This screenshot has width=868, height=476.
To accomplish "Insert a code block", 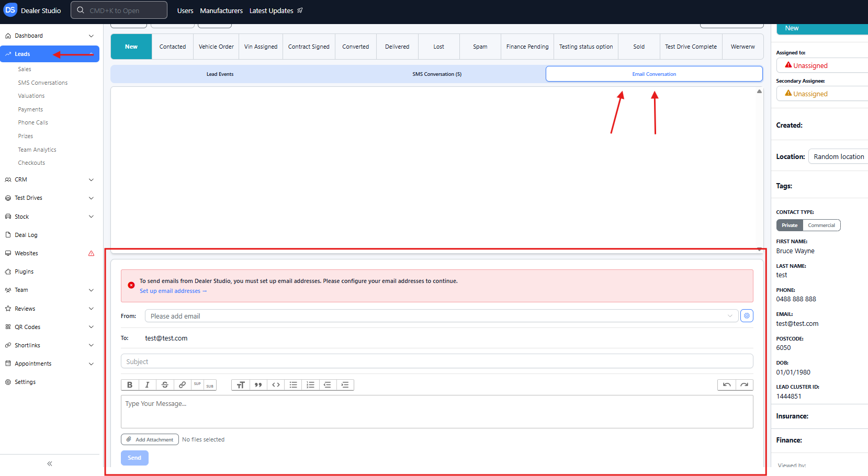I will 276,385.
